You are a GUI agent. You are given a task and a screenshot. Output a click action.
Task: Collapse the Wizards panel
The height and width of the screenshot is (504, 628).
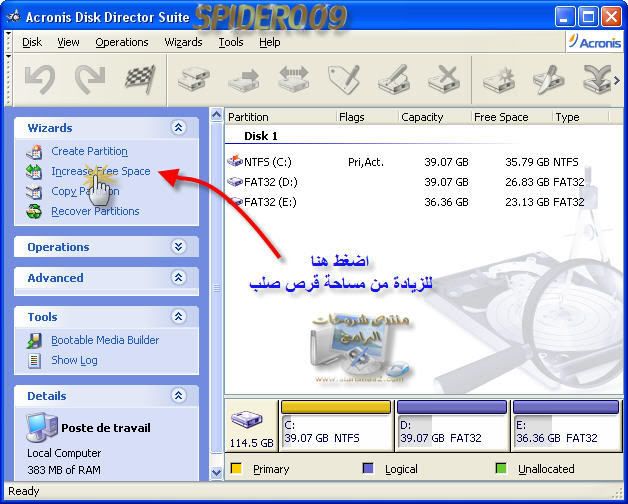pos(178,128)
